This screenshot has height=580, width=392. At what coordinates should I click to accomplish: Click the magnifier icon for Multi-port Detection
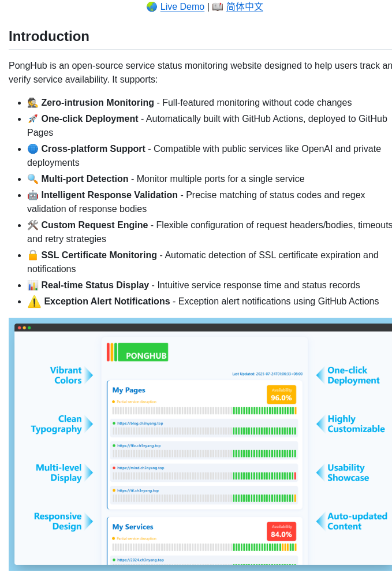click(x=33, y=179)
